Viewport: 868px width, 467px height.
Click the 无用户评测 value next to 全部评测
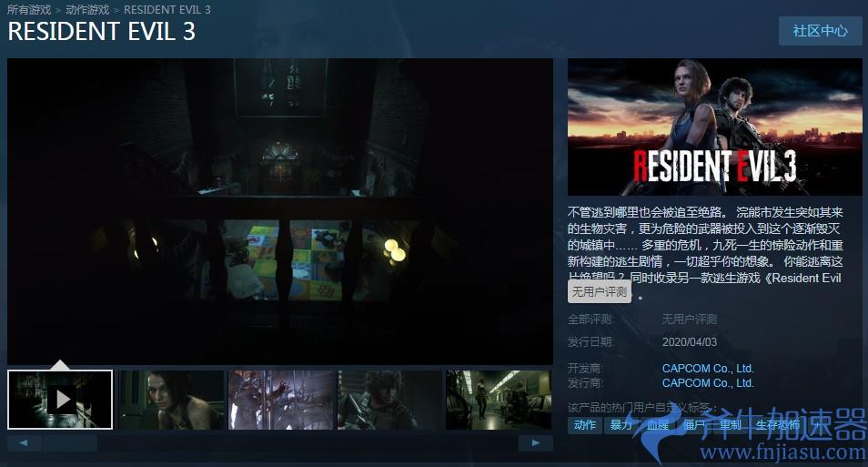point(689,320)
